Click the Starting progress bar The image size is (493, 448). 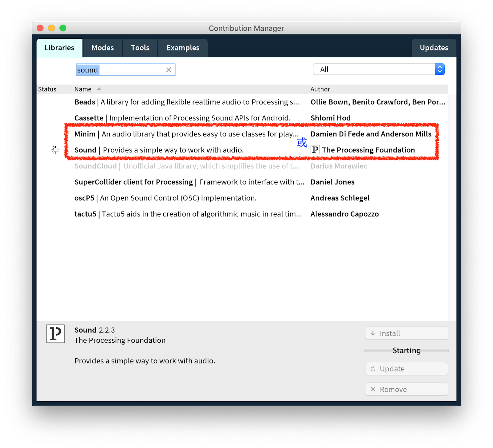click(406, 351)
